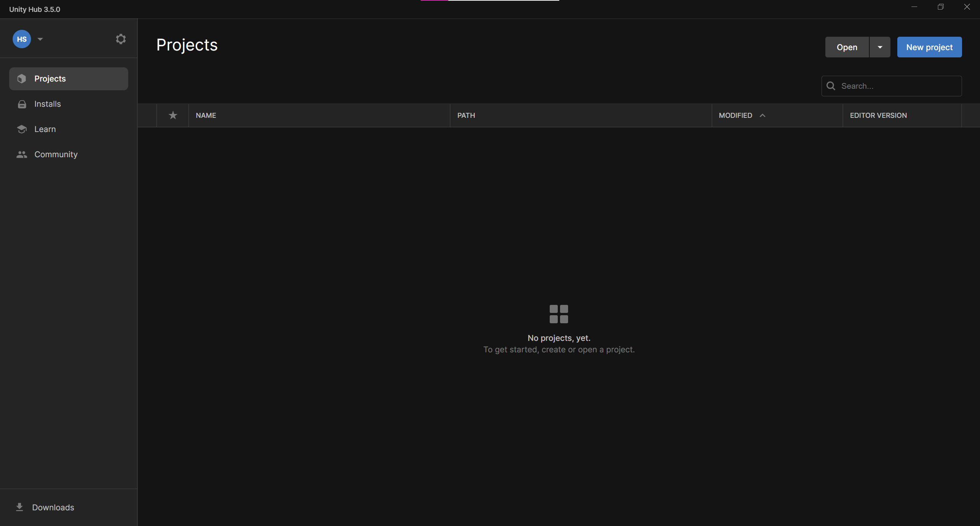
Task: Go to the Community section
Action: tap(56, 155)
